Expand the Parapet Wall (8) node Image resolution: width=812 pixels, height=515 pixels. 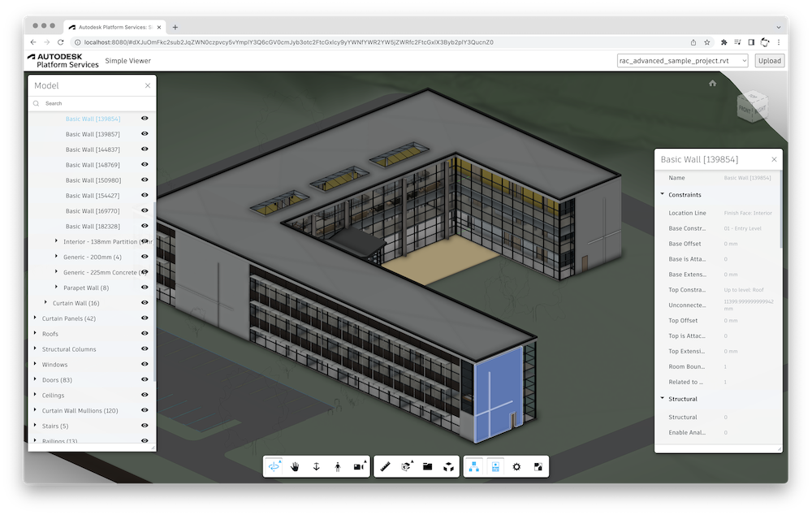click(x=57, y=287)
